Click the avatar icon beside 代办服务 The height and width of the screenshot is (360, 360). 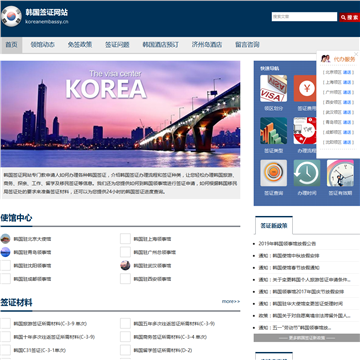point(325,59)
